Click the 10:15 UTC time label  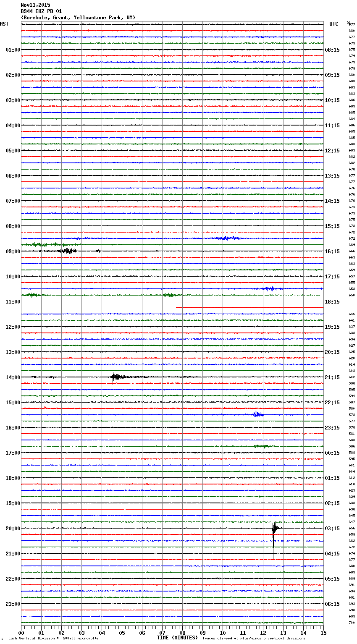[x=332, y=100]
